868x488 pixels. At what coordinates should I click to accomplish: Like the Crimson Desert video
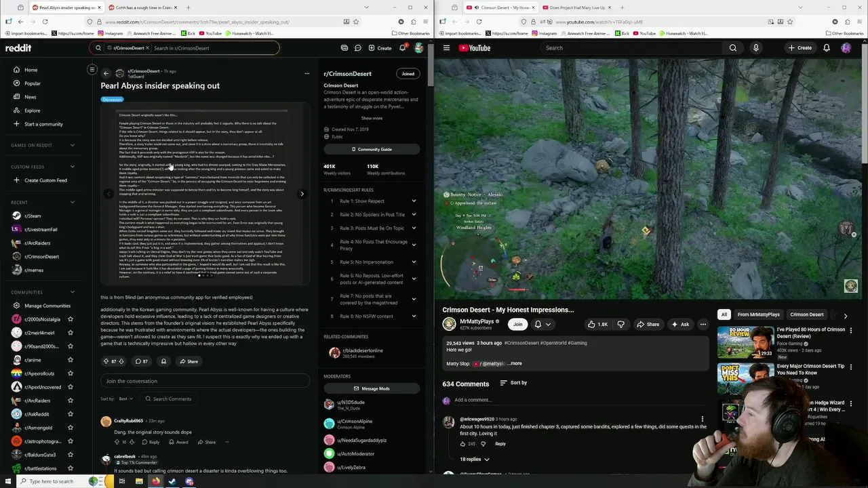[597, 324]
